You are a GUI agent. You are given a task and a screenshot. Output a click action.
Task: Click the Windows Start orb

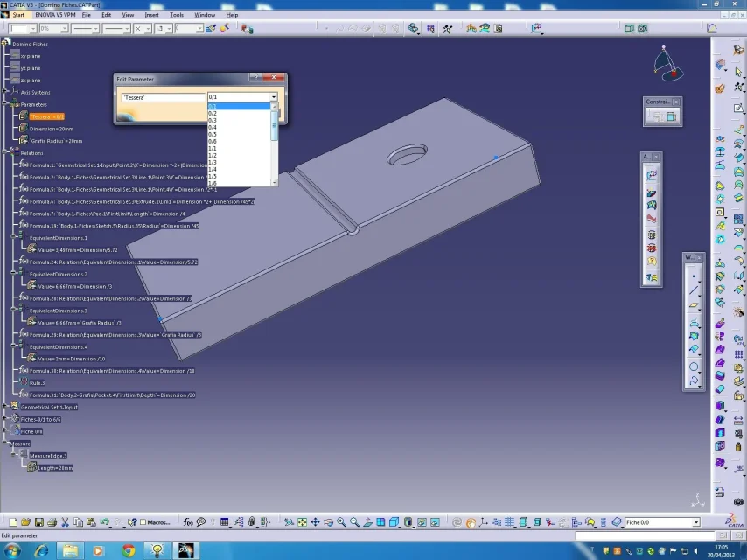point(11,551)
